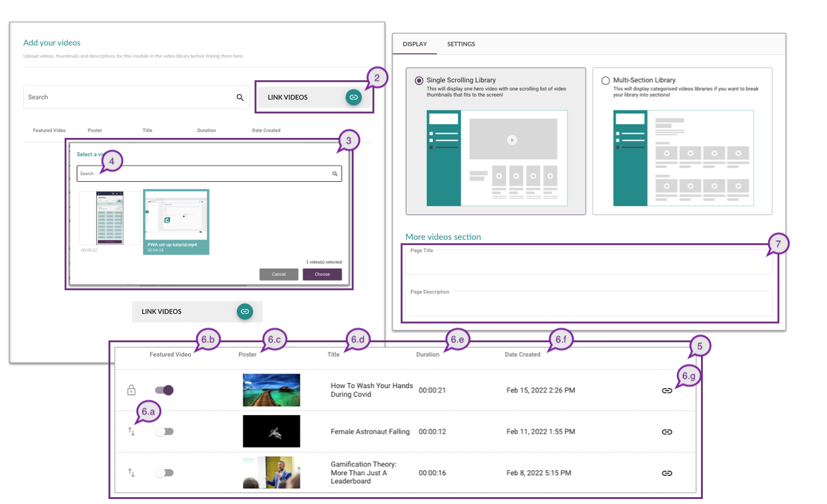Screen dimensions: 827x504
Task: Click into the Page Title field
Action: [x=588, y=263]
